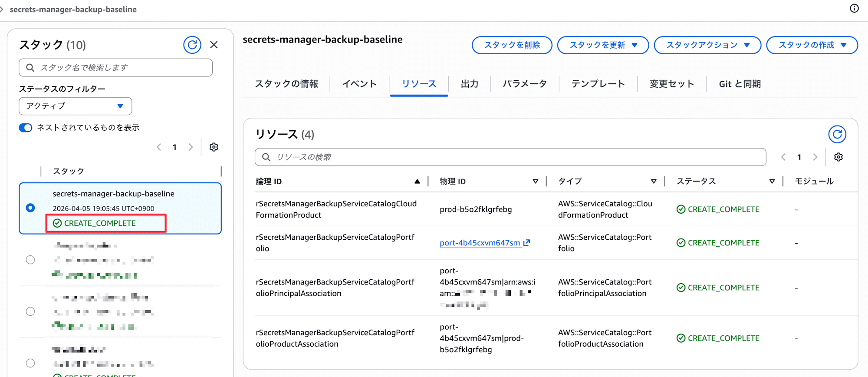The height and width of the screenshot is (377, 868).
Task: Click the スタックを削除 button
Action: (x=512, y=45)
